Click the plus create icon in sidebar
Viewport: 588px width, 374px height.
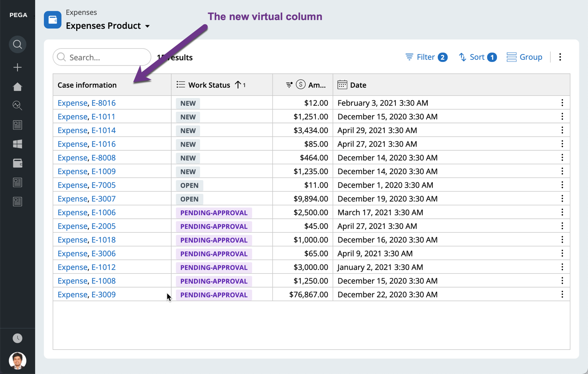point(17,67)
